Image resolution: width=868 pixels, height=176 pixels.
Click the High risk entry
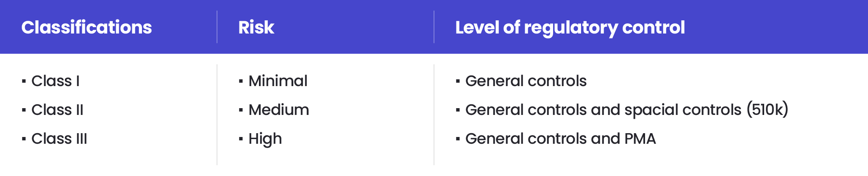[265, 139]
